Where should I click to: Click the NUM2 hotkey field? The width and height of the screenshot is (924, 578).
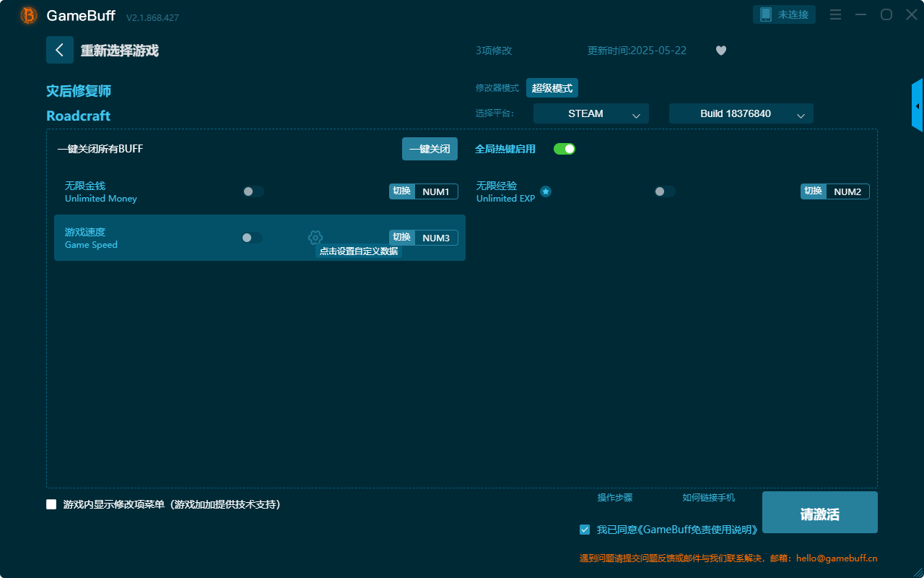click(x=847, y=191)
